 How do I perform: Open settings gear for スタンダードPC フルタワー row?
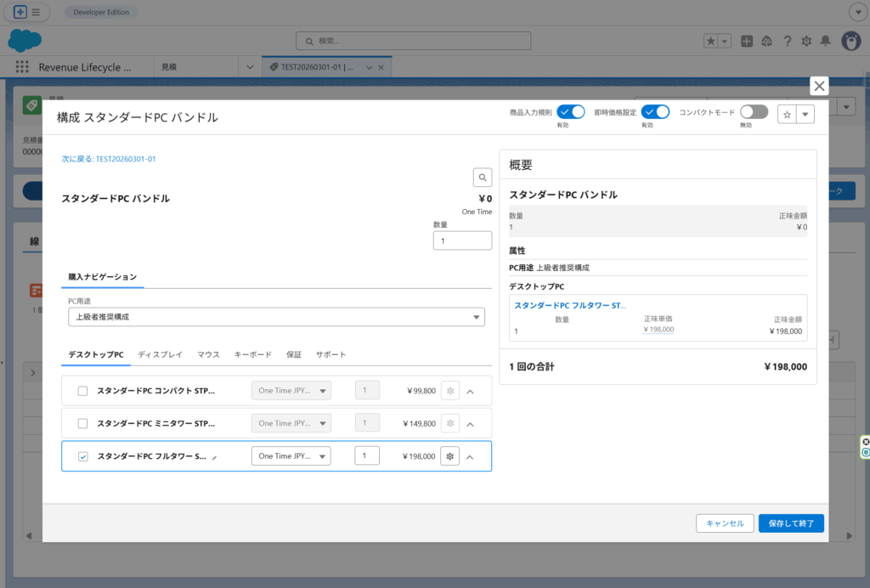(449, 456)
